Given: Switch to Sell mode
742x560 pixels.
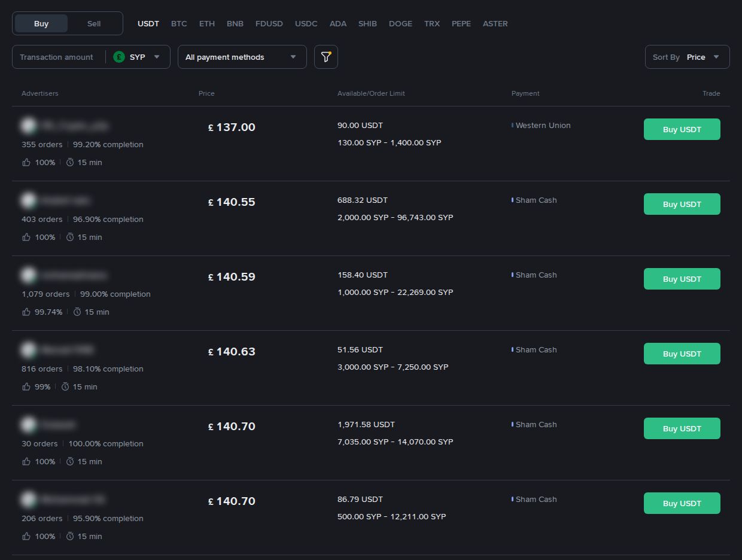Looking at the screenshot, I should pyautogui.click(x=94, y=23).
